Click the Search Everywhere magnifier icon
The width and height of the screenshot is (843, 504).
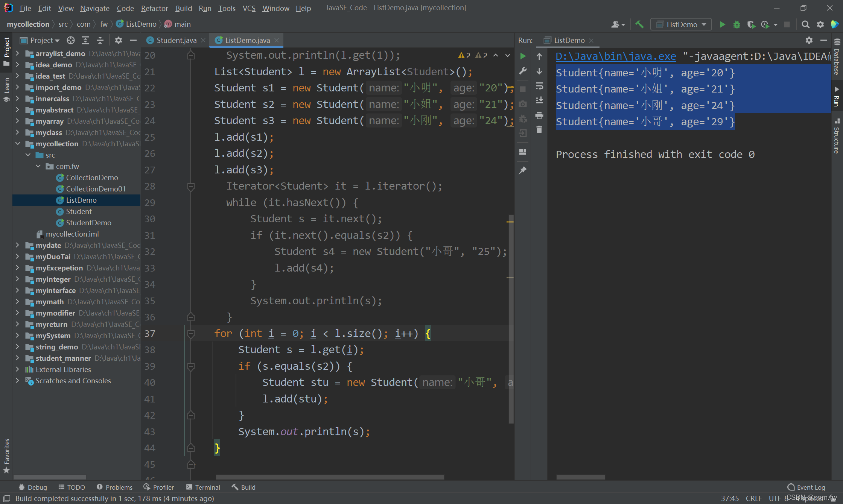[805, 24]
